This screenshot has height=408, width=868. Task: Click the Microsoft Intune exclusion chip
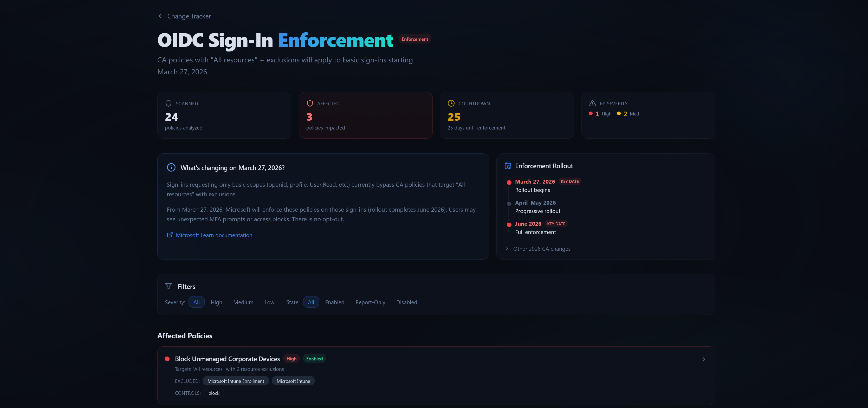click(x=293, y=381)
